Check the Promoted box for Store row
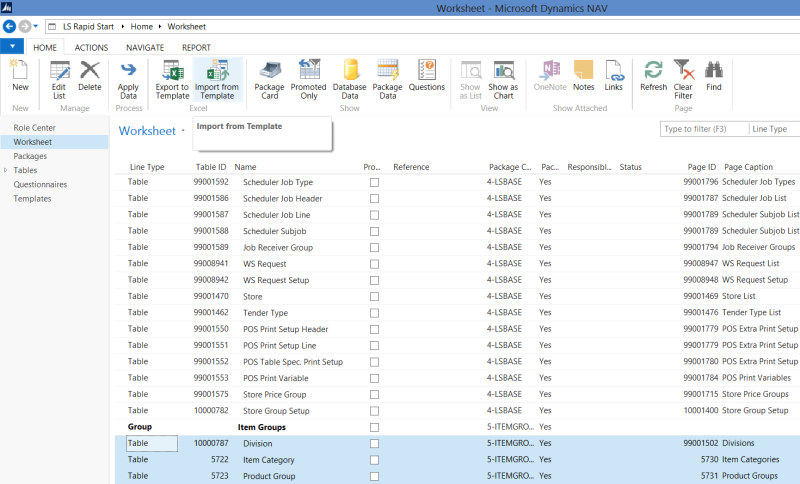 [374, 297]
